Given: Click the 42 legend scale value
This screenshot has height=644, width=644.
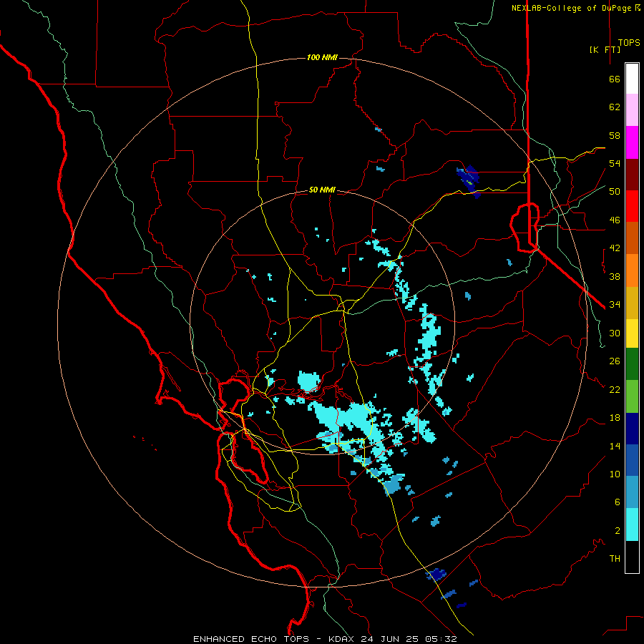Looking at the screenshot, I should coord(615,248).
